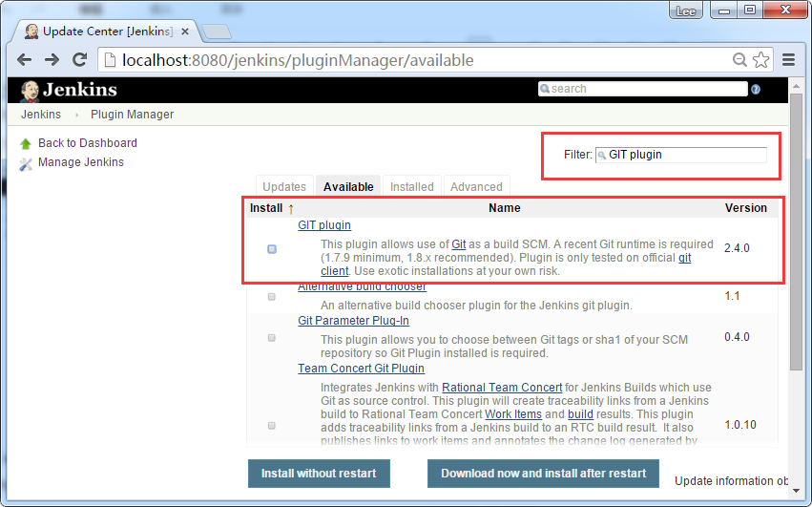Click the browser forward arrow
Viewport: 812px width, 507px height.
[52, 60]
